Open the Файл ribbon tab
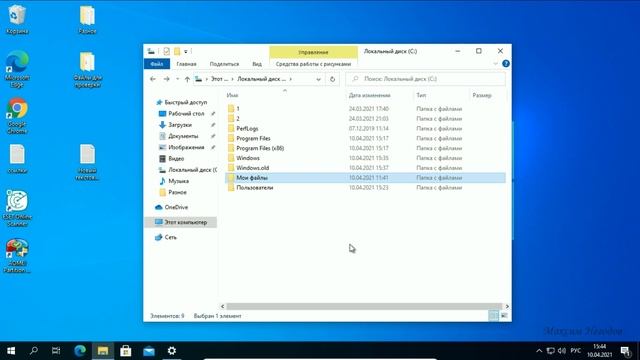The height and width of the screenshot is (360, 640). 157,64
